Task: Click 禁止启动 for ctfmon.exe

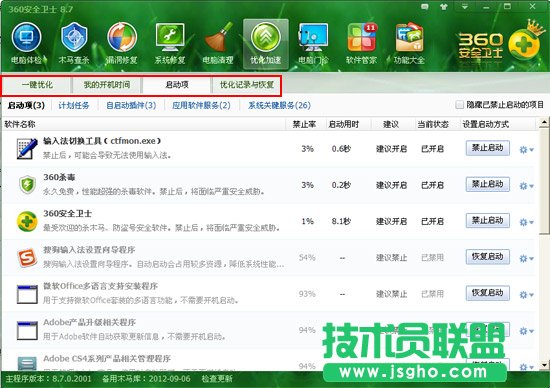Action: click(x=488, y=148)
